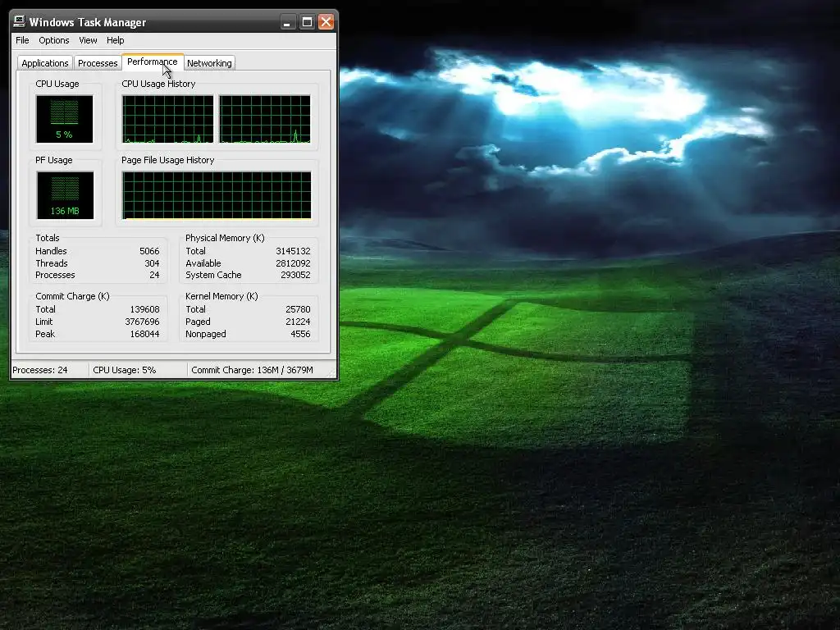Click the Totals Processes value 24

tap(154, 276)
